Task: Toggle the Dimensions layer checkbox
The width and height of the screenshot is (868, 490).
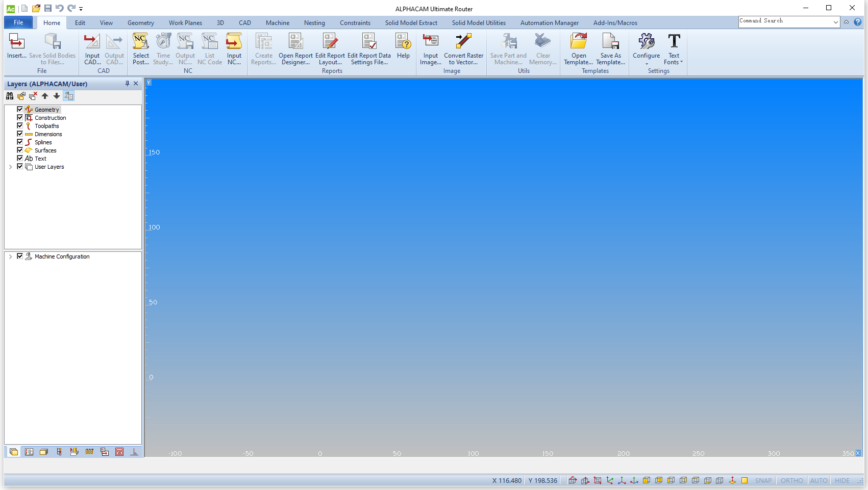Action: coord(20,134)
